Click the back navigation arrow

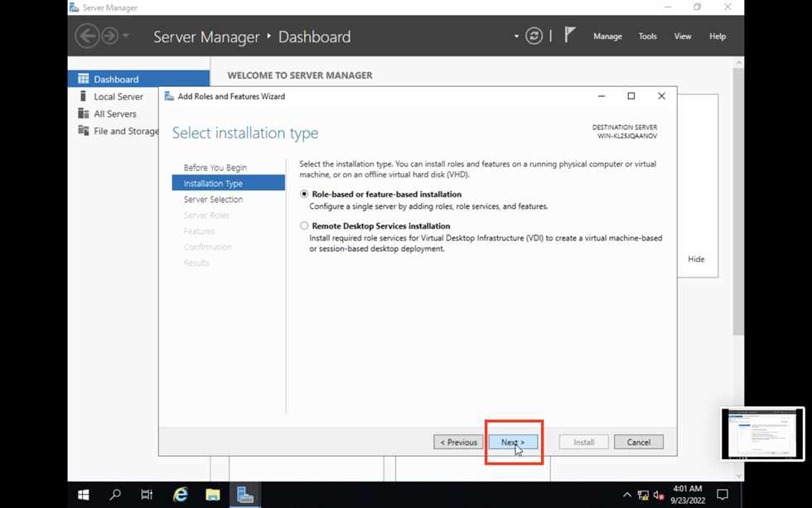(x=87, y=36)
